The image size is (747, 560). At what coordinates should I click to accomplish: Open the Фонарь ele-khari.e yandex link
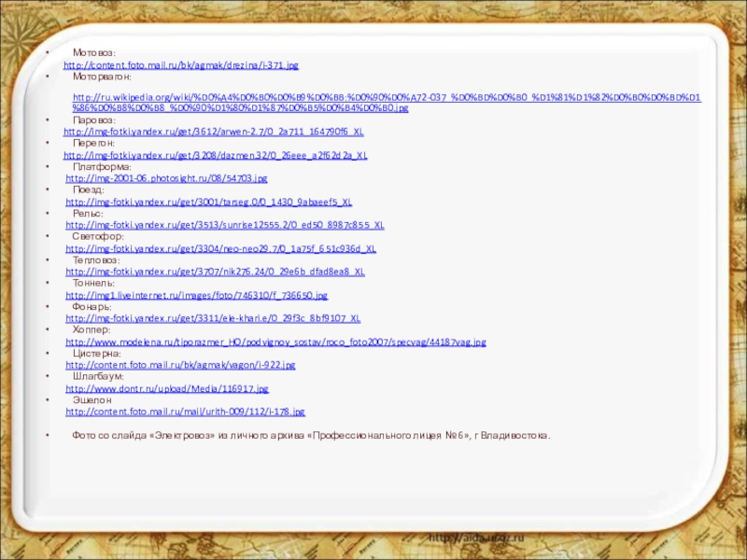[213, 318]
